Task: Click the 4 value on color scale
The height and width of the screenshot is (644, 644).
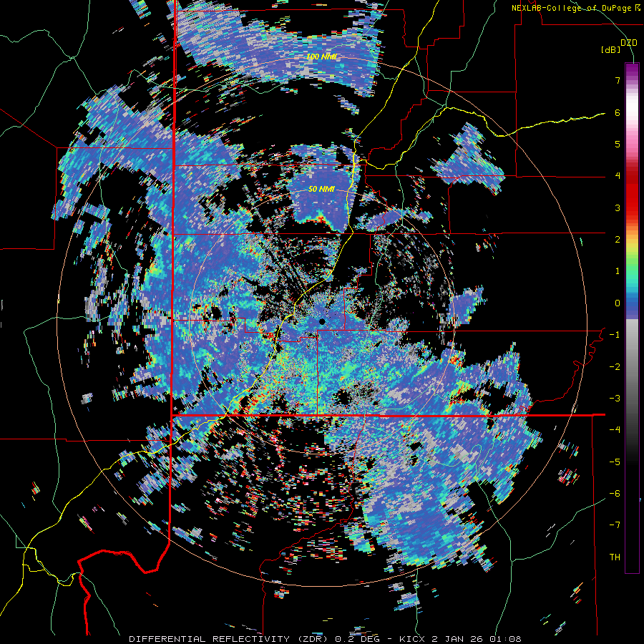Action: [x=618, y=176]
